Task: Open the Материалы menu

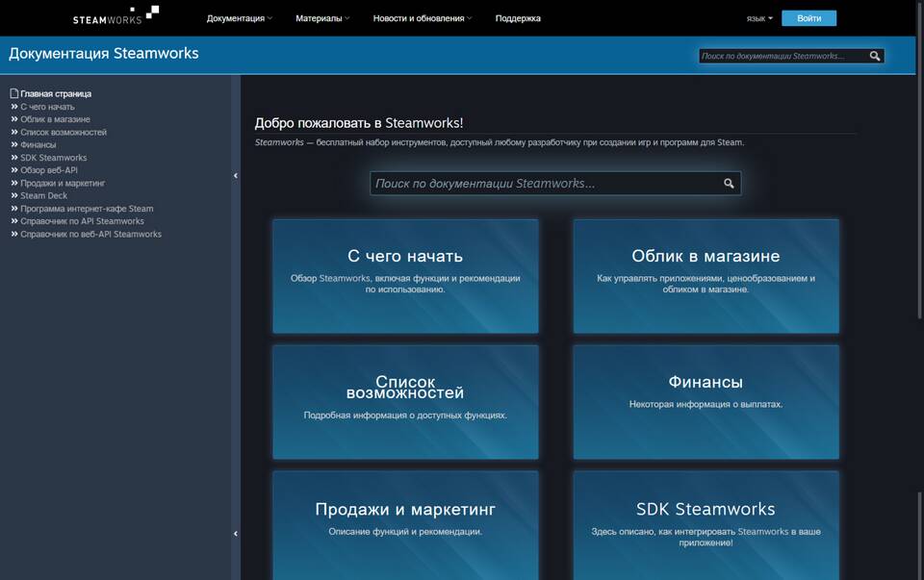Action: [x=322, y=18]
